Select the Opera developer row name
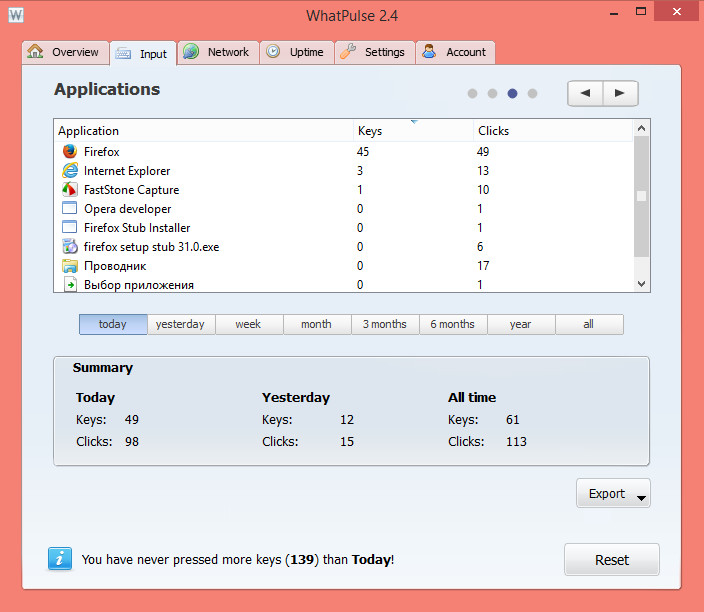The height and width of the screenshot is (612, 704). point(128,209)
